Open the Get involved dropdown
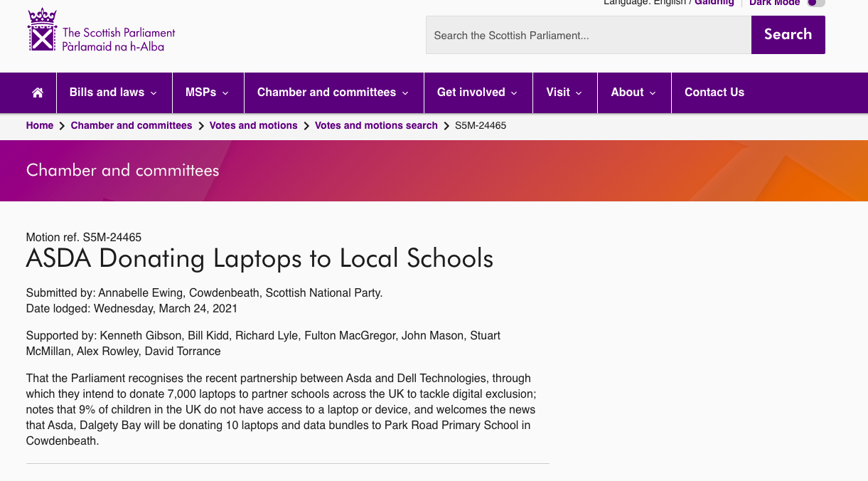 tap(478, 92)
